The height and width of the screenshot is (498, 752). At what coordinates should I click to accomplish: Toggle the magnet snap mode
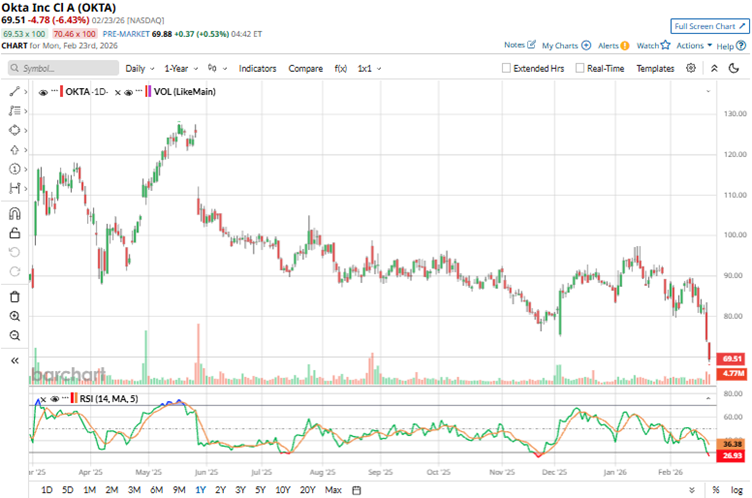click(x=15, y=213)
